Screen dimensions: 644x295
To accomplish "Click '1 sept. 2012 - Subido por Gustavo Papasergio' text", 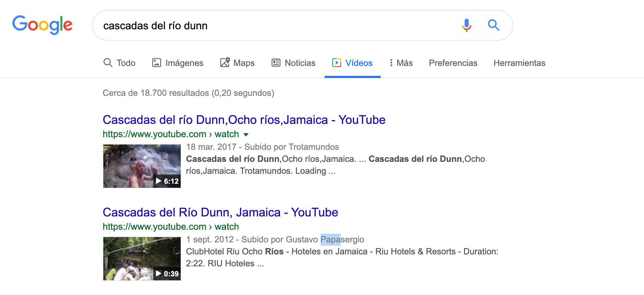I will pyautogui.click(x=275, y=239).
